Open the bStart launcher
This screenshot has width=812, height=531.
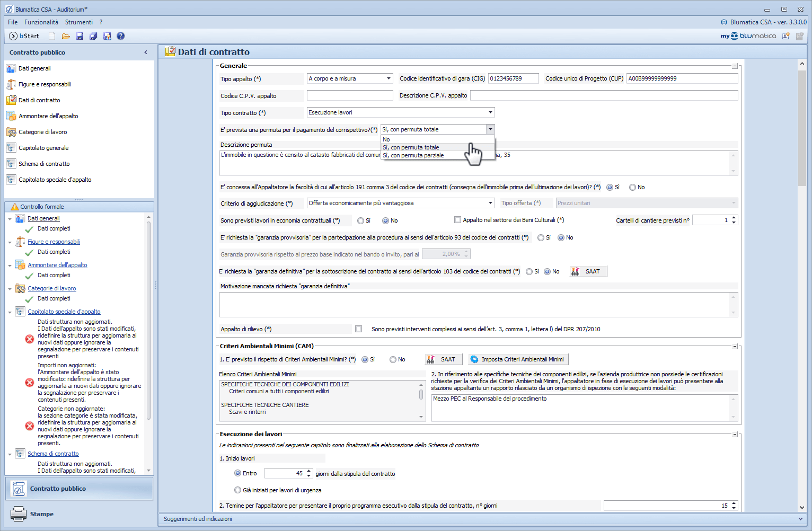coord(24,36)
